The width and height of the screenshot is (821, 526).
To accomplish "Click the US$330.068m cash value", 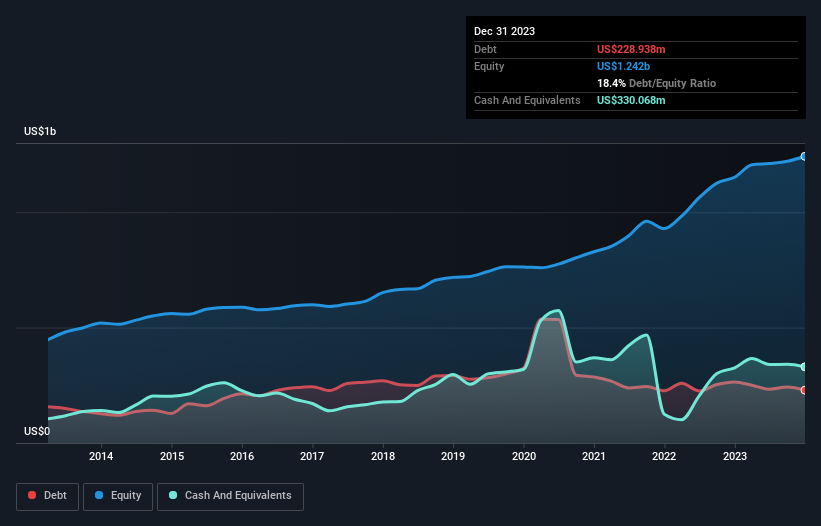I will tap(631, 100).
